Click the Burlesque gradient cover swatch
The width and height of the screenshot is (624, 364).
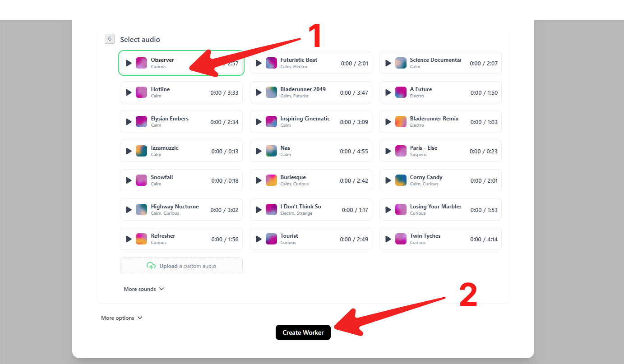tap(271, 180)
